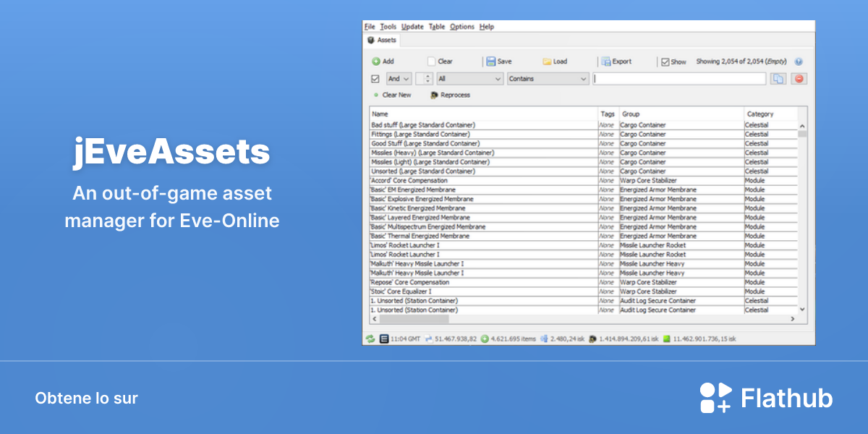Expand the All column dropdown
This screenshot has width=868, height=434.
click(469, 79)
